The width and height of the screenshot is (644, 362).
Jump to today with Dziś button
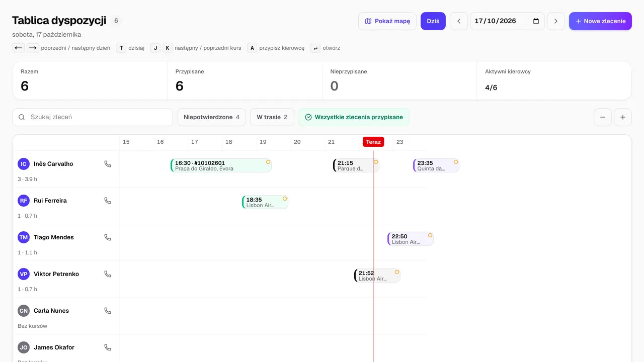[x=433, y=21]
